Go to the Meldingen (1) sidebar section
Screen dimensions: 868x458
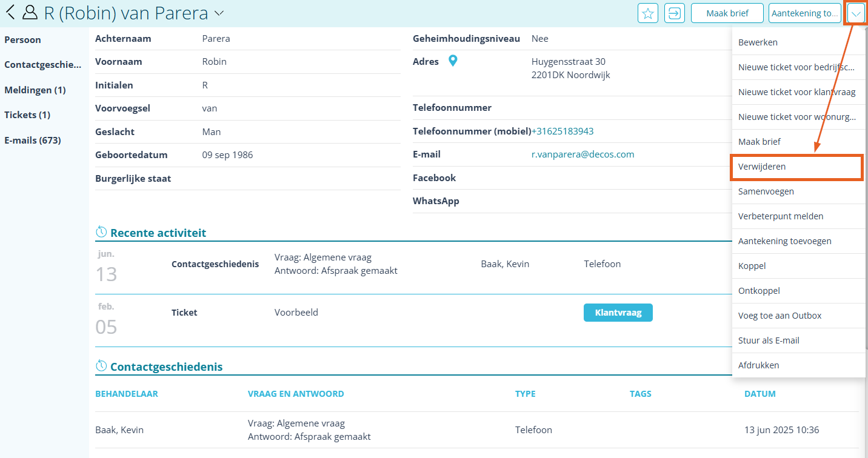point(35,90)
